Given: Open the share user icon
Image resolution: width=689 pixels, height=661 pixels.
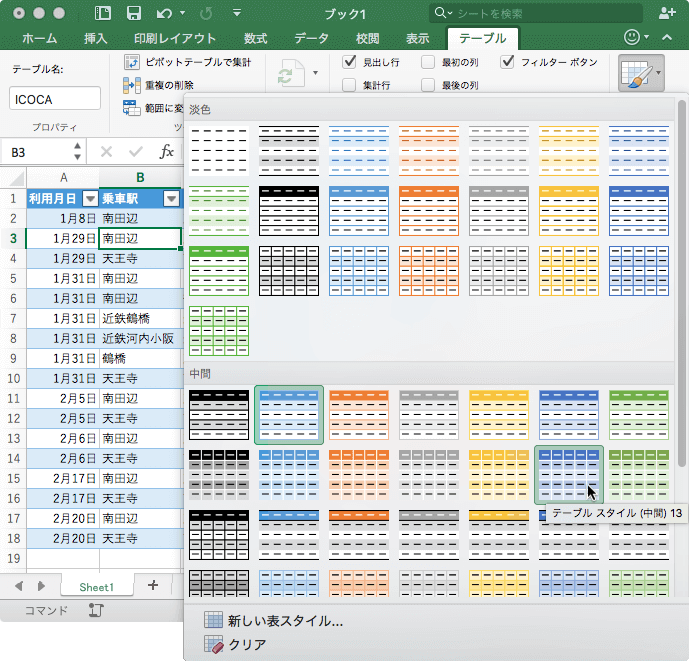Looking at the screenshot, I should [x=668, y=13].
